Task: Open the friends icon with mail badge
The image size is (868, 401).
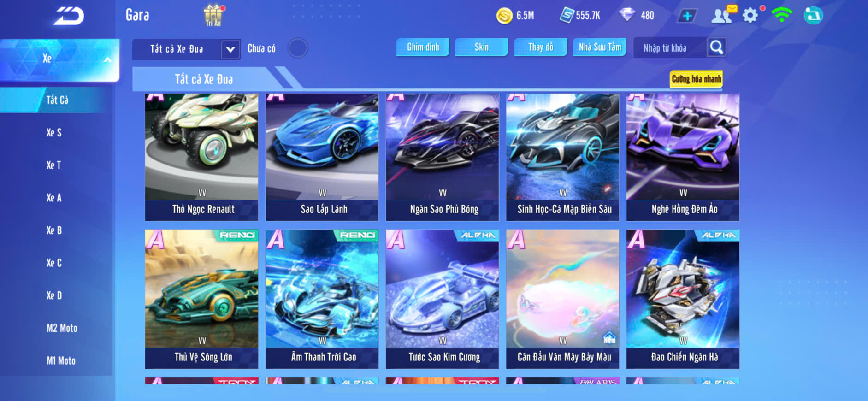Action: point(723,15)
